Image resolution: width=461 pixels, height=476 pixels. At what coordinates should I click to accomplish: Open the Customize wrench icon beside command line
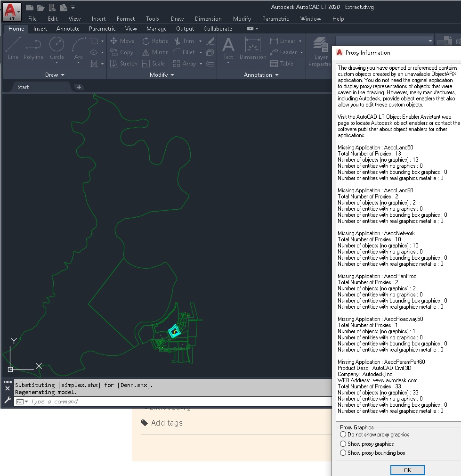(8, 400)
